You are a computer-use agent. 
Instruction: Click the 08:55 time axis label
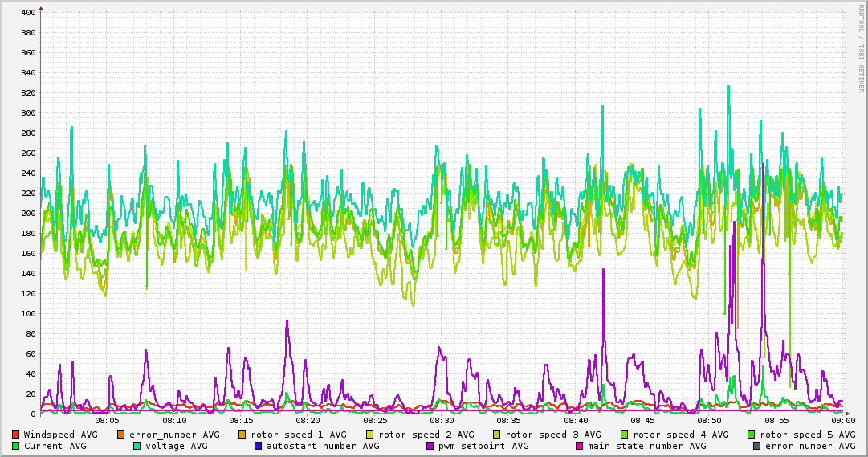click(776, 421)
